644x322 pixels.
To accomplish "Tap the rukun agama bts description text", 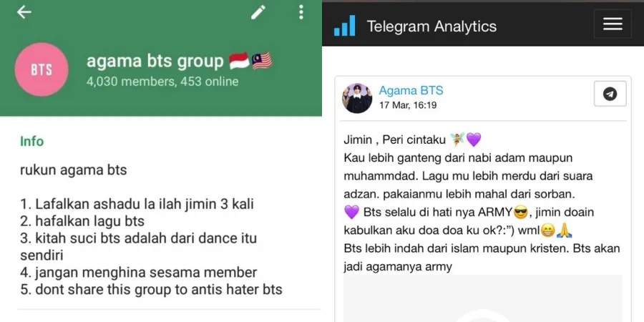I will 74,170.
